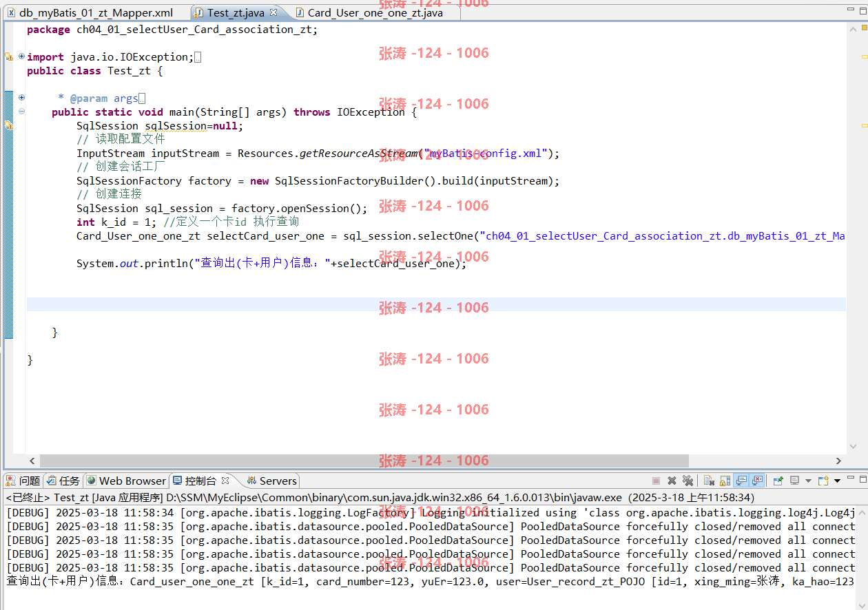Click the open new console icon

click(823, 481)
